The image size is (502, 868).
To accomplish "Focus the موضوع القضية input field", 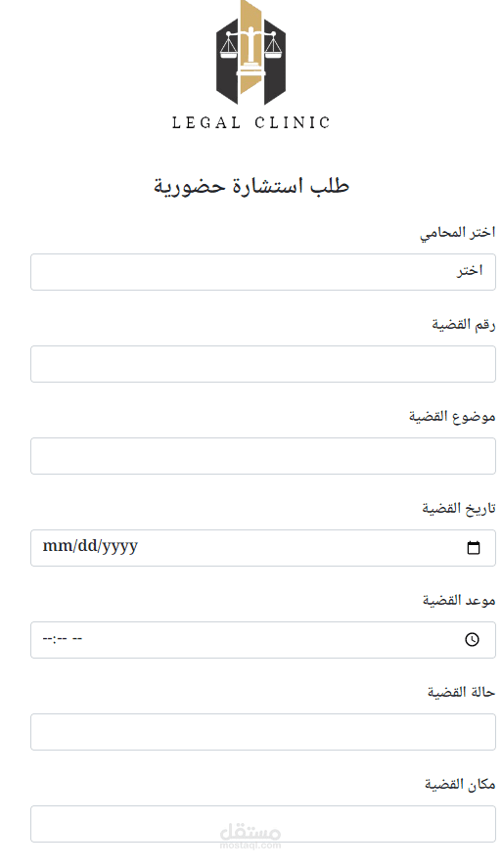I will click(x=263, y=456).
